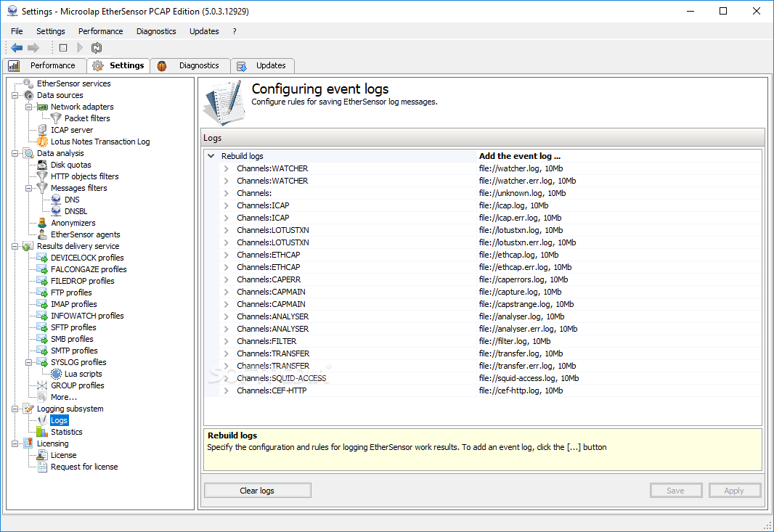Open the Updates menu in menu bar
774x532 pixels.
pyautogui.click(x=204, y=31)
